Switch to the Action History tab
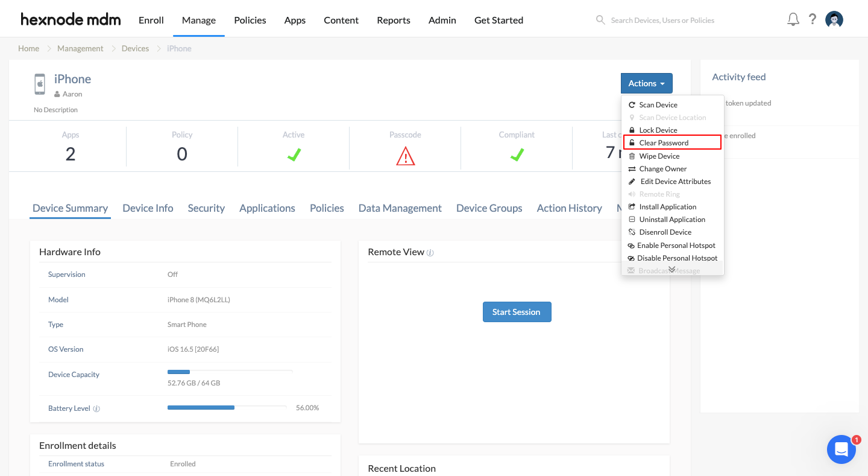This screenshot has width=868, height=476. [570, 208]
